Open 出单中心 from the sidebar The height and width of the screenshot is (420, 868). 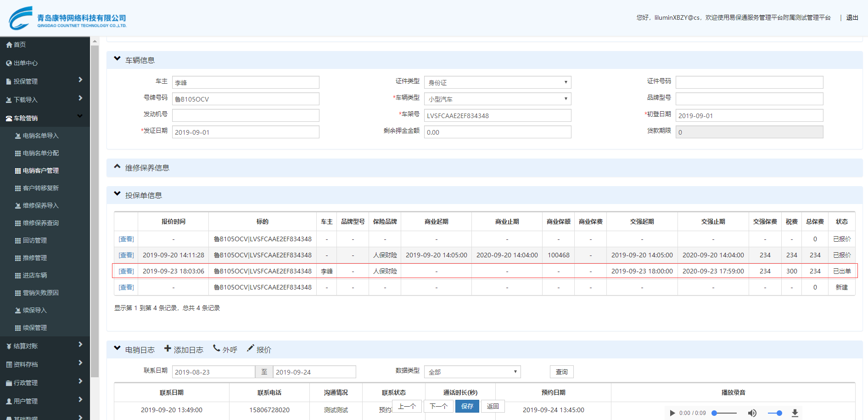pos(25,63)
